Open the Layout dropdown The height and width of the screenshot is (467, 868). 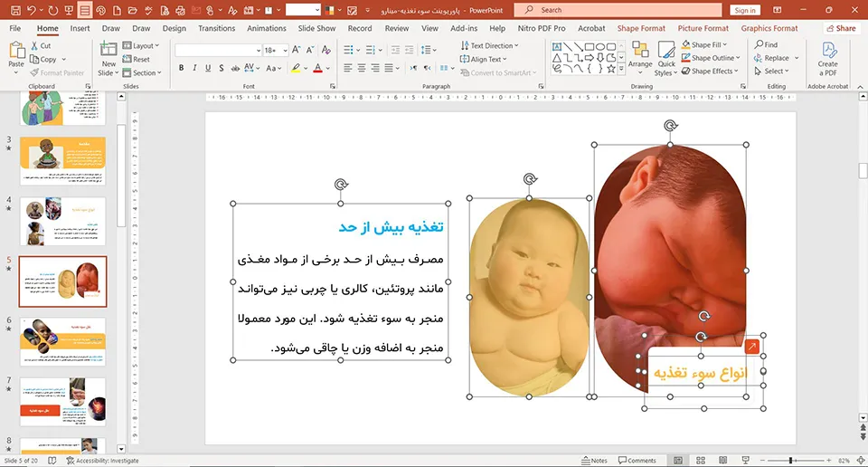(x=141, y=45)
